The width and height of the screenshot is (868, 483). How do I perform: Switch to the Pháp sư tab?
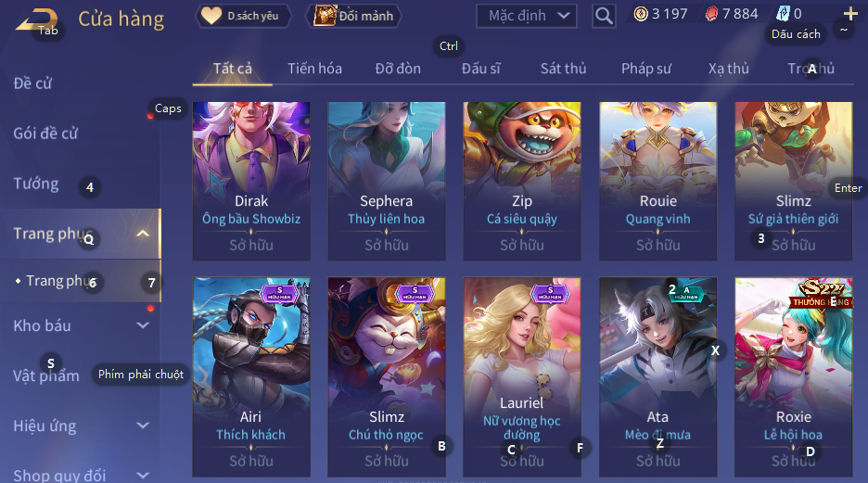click(646, 69)
